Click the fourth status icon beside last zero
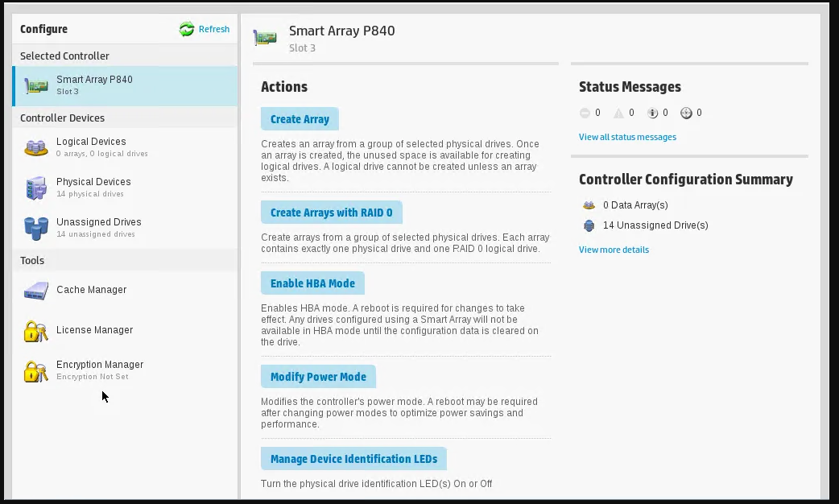 click(686, 113)
